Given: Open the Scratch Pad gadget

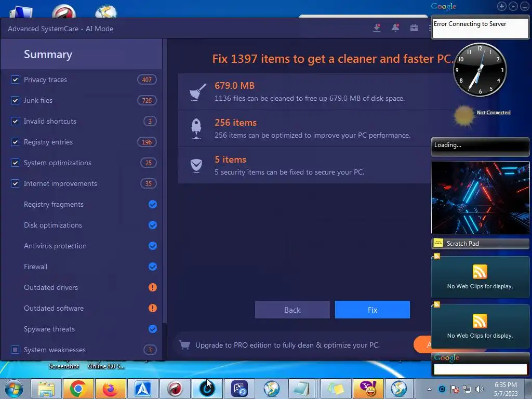Looking at the screenshot, I should tap(481, 243).
